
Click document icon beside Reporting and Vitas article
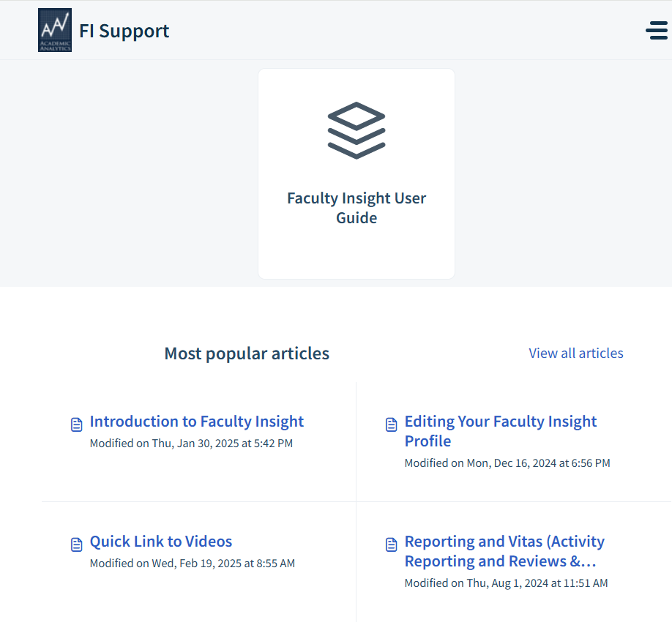point(392,544)
